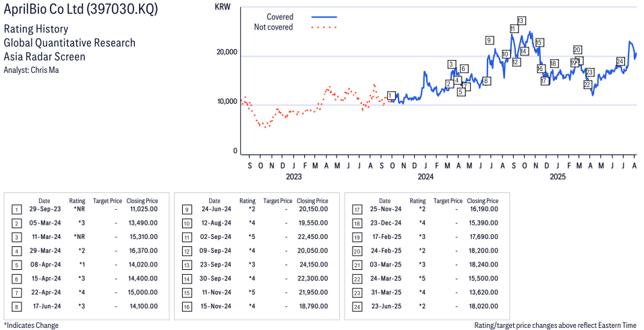The width and height of the screenshot is (644, 330).
Task: Click chart marker 9 on the graph
Action: click(x=489, y=40)
